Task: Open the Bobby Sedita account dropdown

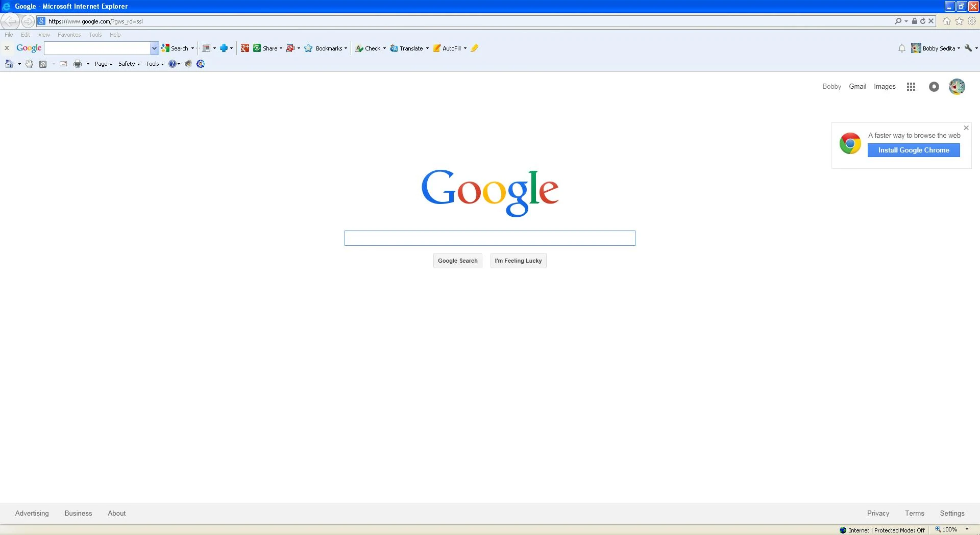Action: pyautogui.click(x=936, y=48)
